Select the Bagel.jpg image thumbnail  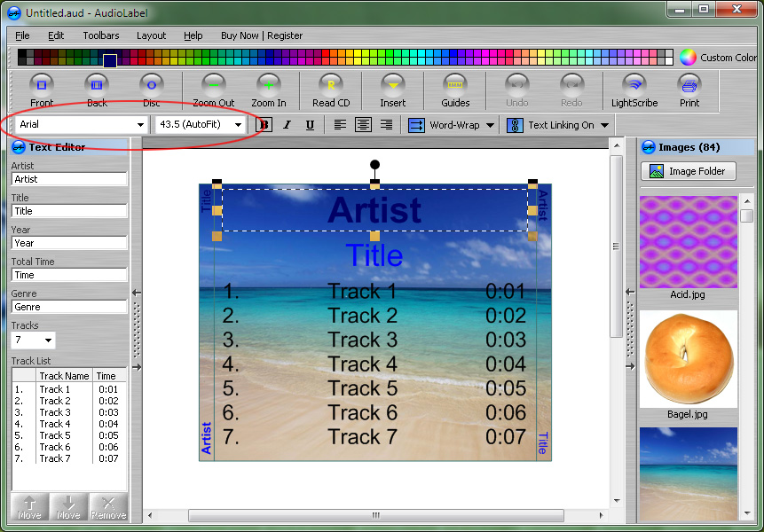[688, 359]
